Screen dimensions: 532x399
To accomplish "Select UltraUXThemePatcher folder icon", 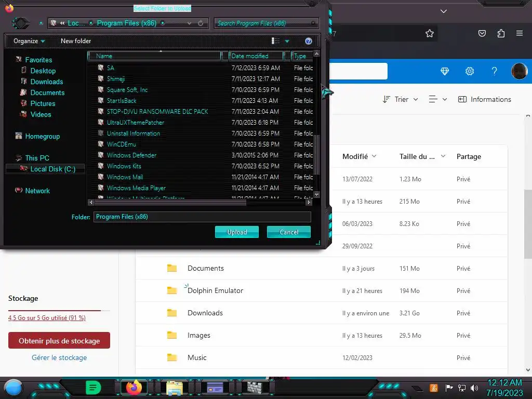I will 100,122.
